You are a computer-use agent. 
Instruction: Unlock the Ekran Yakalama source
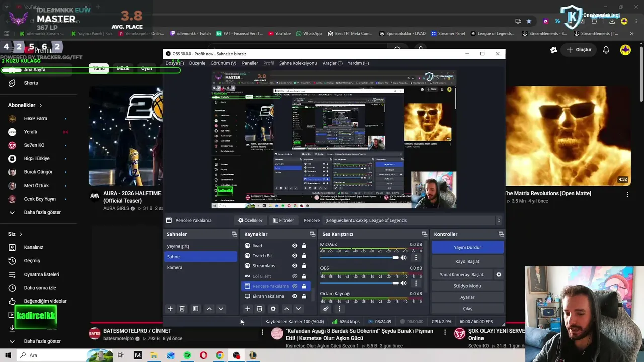304,296
